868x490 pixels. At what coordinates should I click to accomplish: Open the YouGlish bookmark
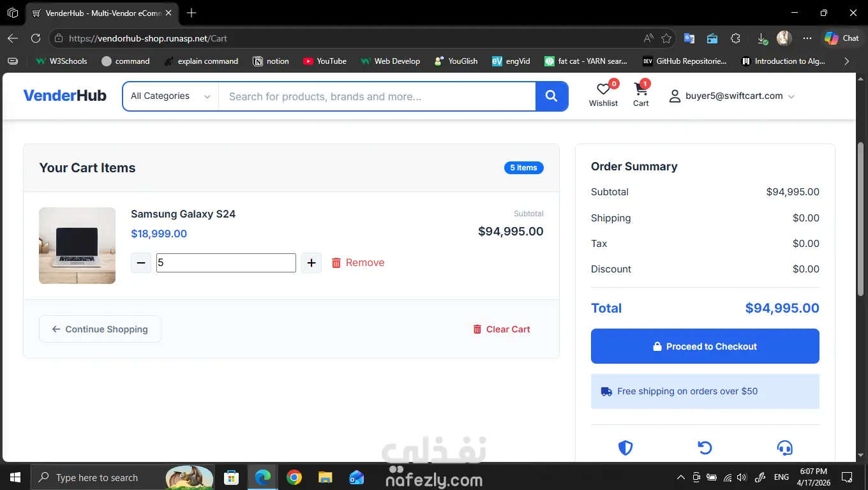(x=456, y=61)
